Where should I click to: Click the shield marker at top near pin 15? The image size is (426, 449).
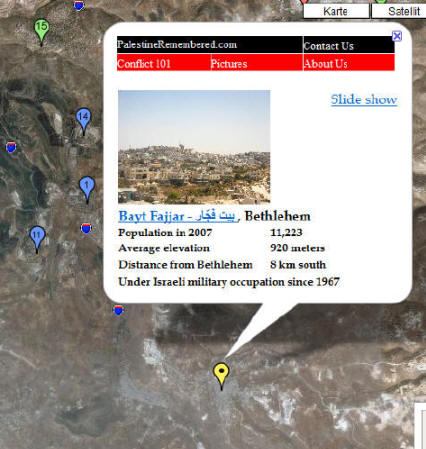click(79, 5)
